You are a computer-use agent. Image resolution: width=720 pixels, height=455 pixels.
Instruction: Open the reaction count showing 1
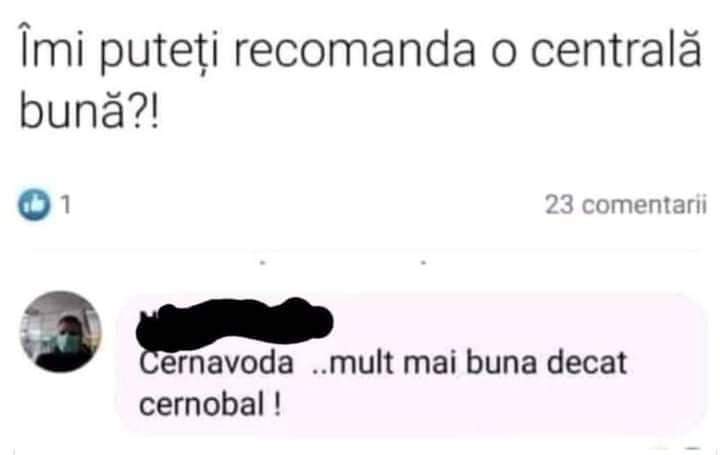click(x=66, y=205)
